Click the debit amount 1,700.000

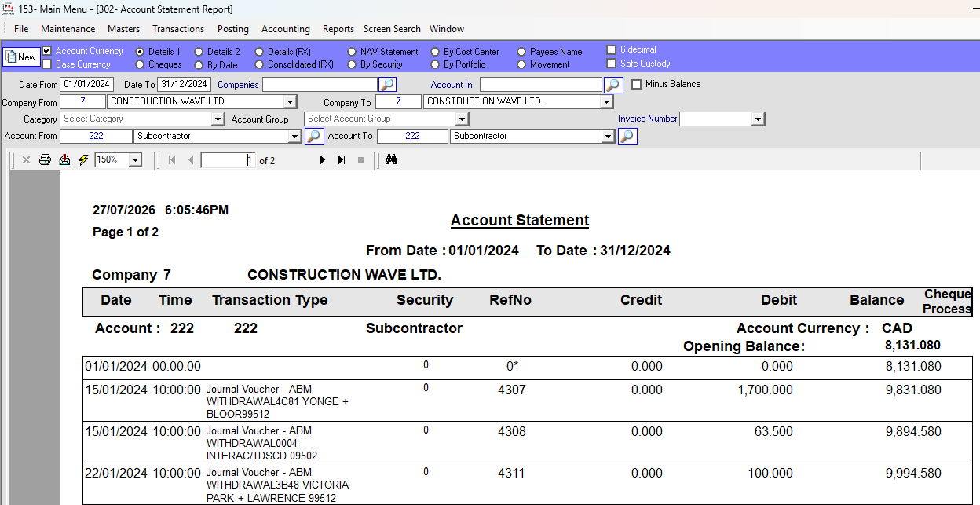[766, 390]
